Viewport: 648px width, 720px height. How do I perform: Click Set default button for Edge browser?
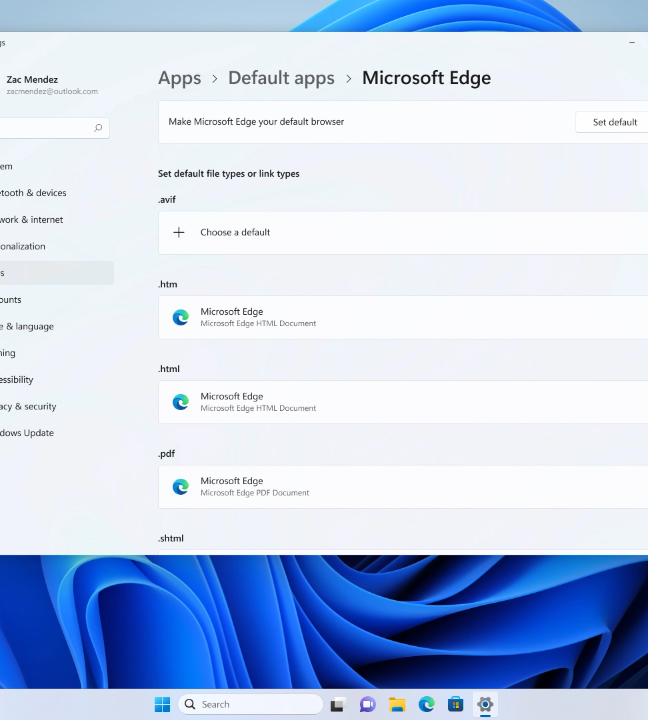(614, 122)
